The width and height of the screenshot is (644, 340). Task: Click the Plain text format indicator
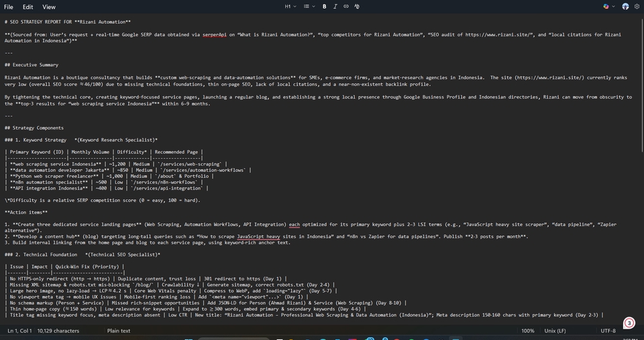click(119, 331)
